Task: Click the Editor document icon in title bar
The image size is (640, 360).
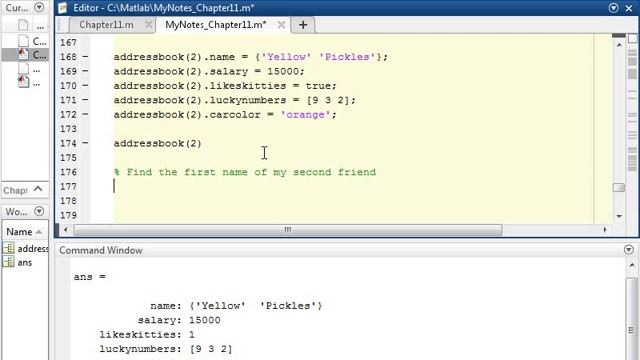Action: [62, 8]
